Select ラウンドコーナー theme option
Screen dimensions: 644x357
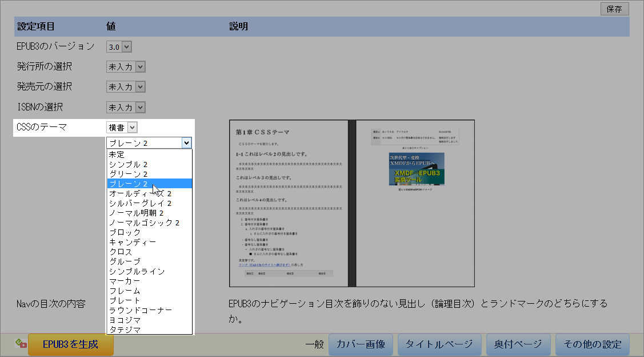point(149,311)
